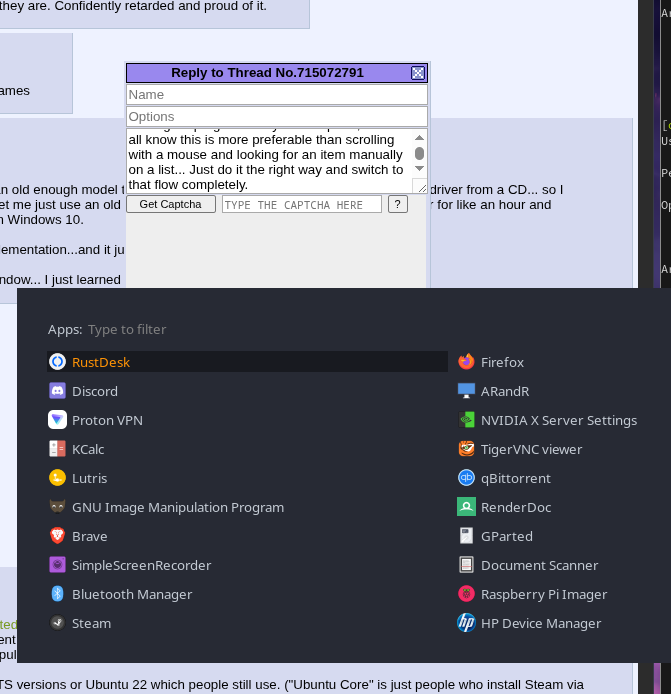
Task: Launch Lutris via its icon
Action: [x=57, y=478]
